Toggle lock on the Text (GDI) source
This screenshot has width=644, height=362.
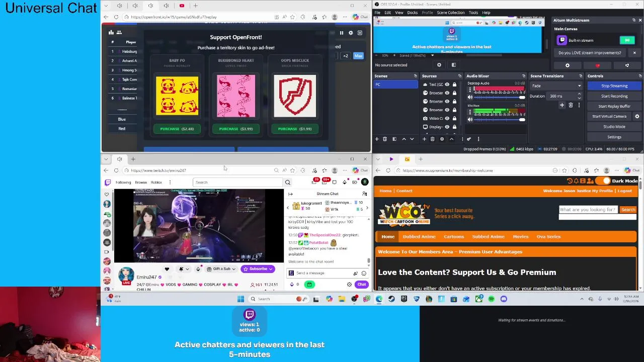coord(454,84)
